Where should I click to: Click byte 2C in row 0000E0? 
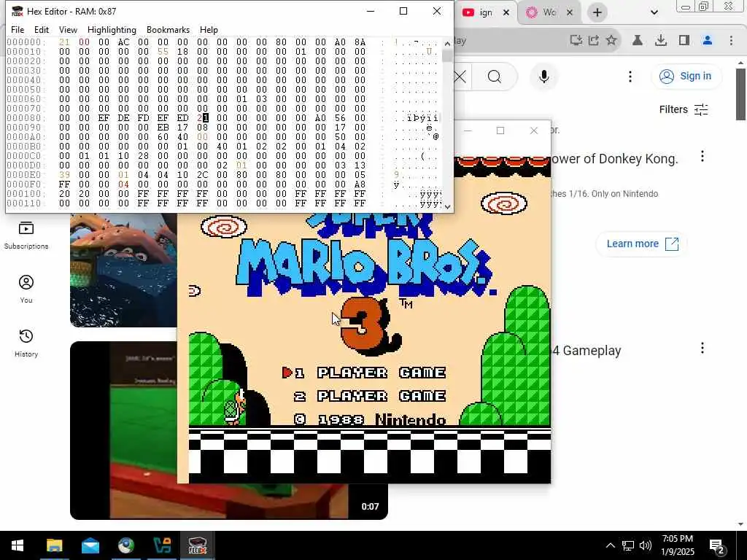(x=203, y=175)
